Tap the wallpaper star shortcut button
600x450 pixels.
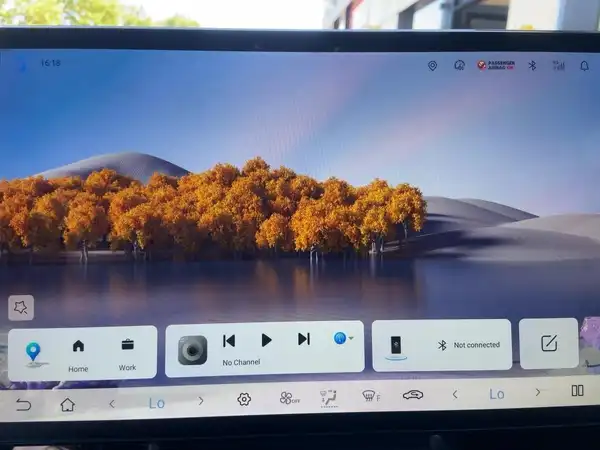(21, 307)
